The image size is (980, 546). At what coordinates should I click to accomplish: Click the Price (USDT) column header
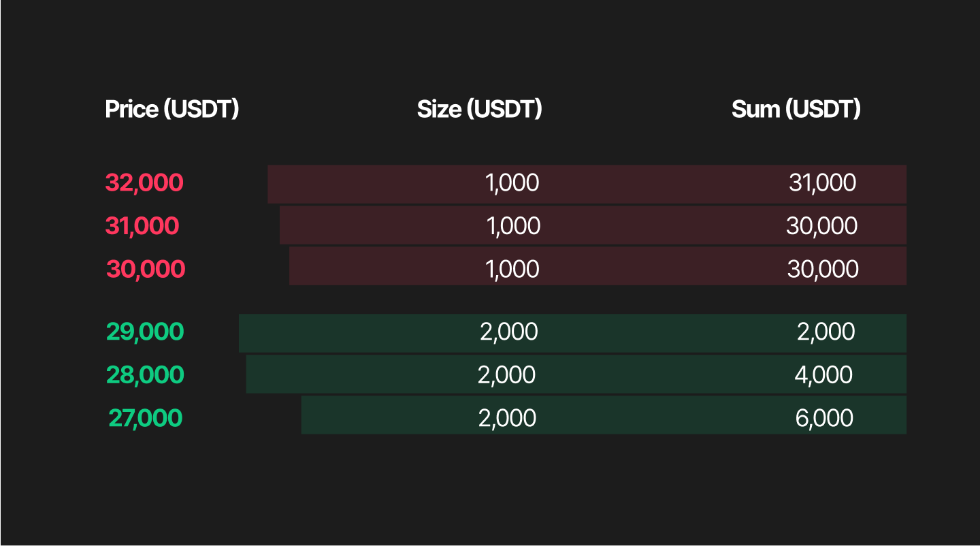point(172,109)
